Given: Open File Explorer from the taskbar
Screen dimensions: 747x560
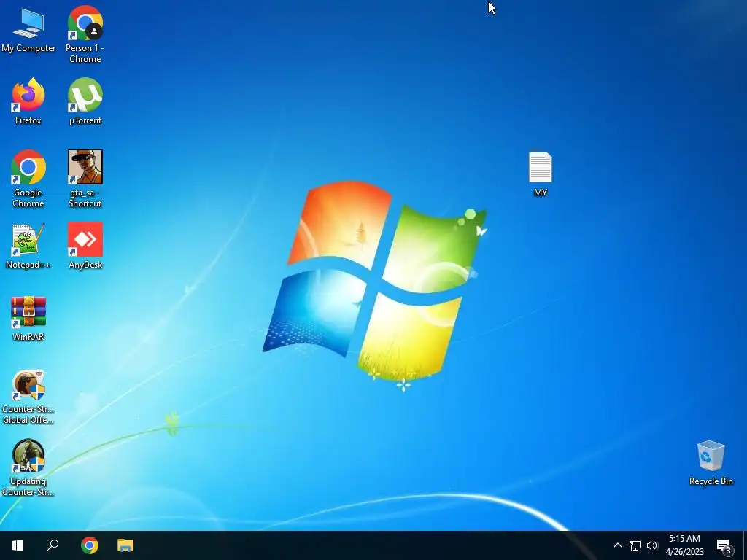Looking at the screenshot, I should pyautogui.click(x=125, y=545).
